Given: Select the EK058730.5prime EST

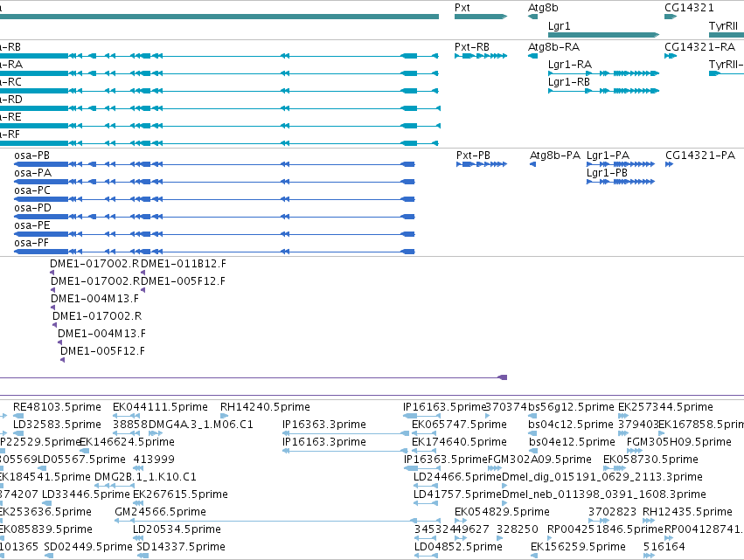Looking at the screenshot, I should (x=615, y=468).
